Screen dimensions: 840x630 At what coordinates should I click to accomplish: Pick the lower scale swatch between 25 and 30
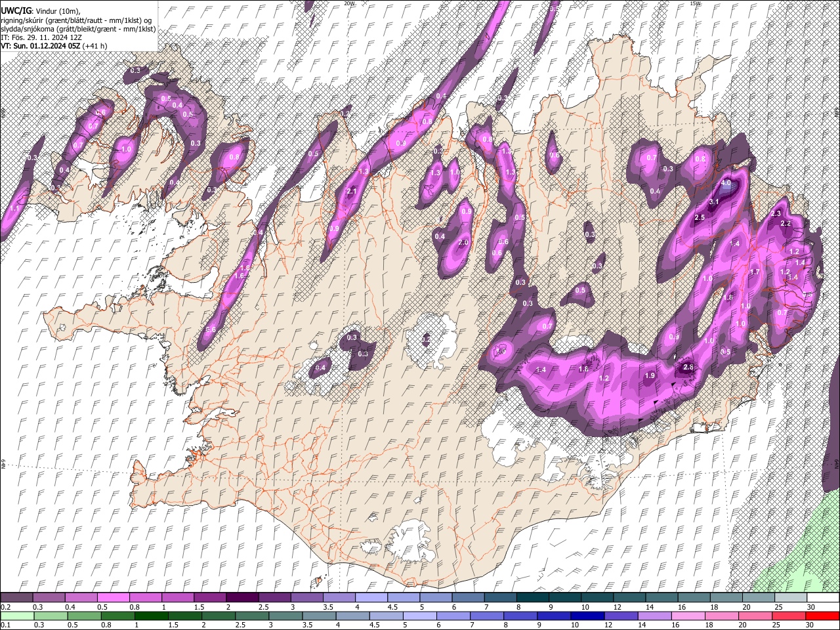click(788, 616)
